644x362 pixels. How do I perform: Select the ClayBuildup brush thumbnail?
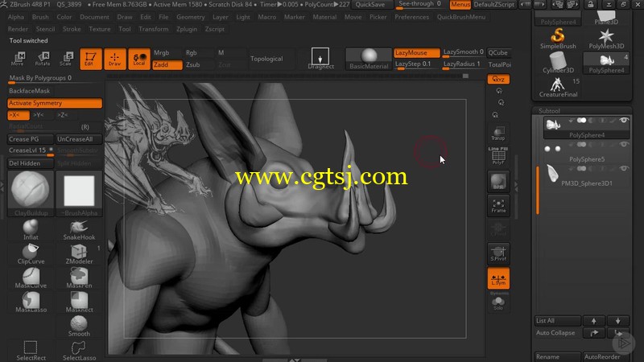31,194
